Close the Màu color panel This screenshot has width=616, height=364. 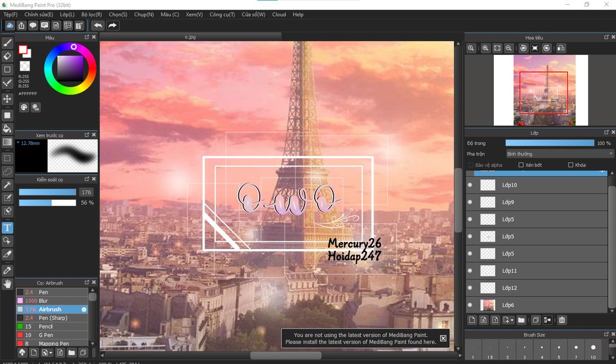pyautogui.click(x=94, y=37)
